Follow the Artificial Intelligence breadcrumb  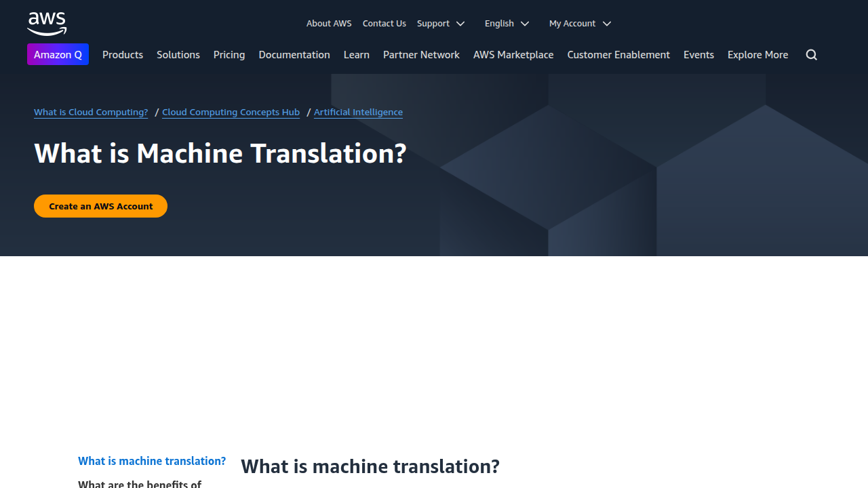pos(358,112)
